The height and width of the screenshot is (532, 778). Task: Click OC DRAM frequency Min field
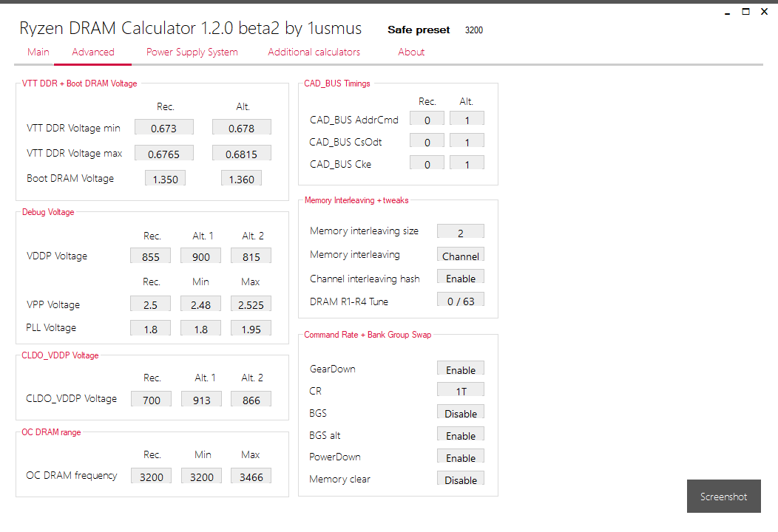click(201, 477)
